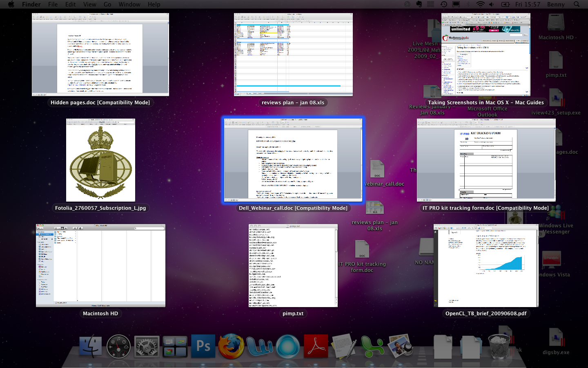Image resolution: width=588 pixels, height=368 pixels.
Task: Open System Preferences gear in Dock
Action: click(x=147, y=347)
